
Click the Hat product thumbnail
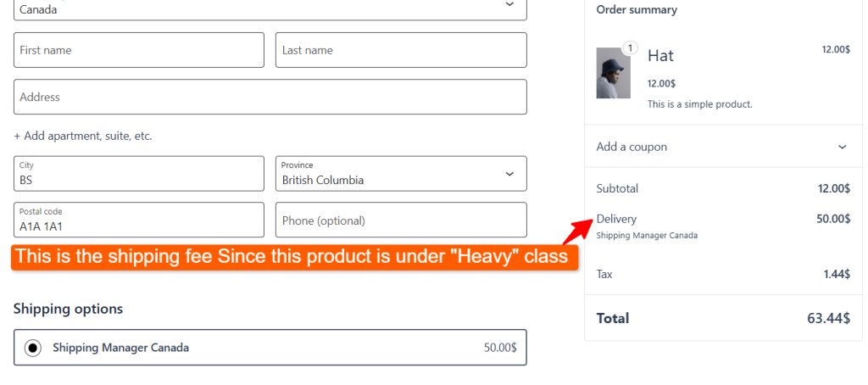tap(613, 73)
